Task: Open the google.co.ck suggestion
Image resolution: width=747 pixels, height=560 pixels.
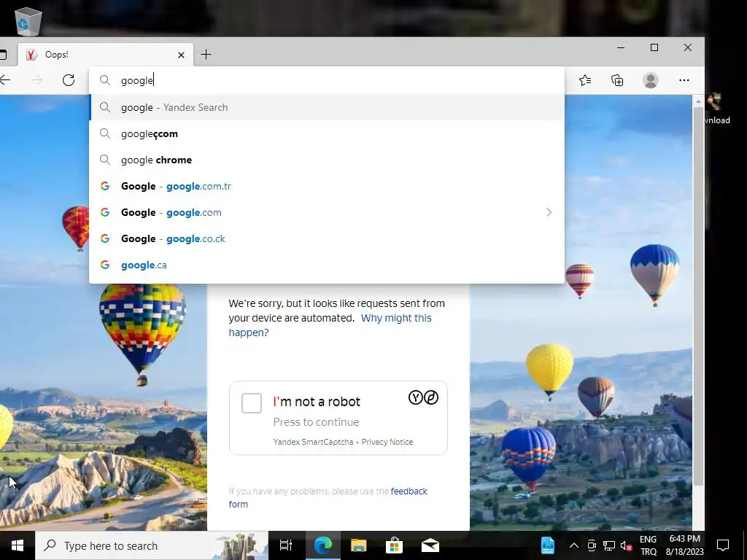Action: point(326,238)
